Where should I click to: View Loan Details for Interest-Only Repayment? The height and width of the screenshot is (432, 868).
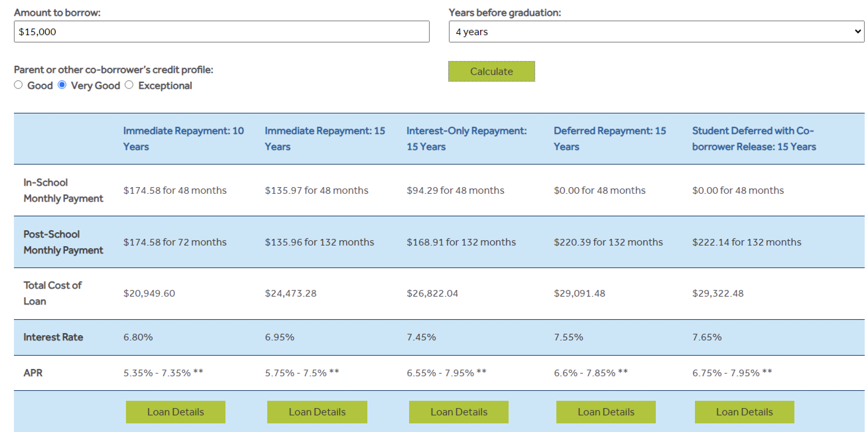(459, 412)
